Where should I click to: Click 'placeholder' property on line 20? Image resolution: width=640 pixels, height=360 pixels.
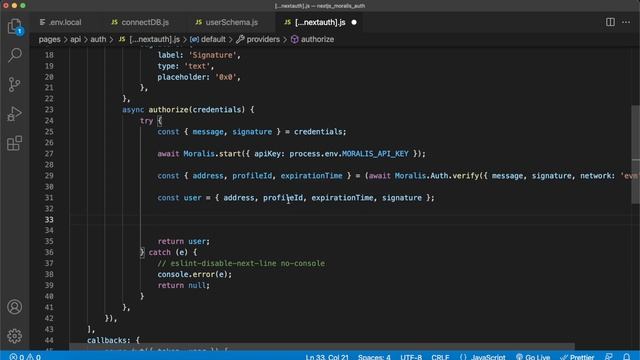(182, 77)
